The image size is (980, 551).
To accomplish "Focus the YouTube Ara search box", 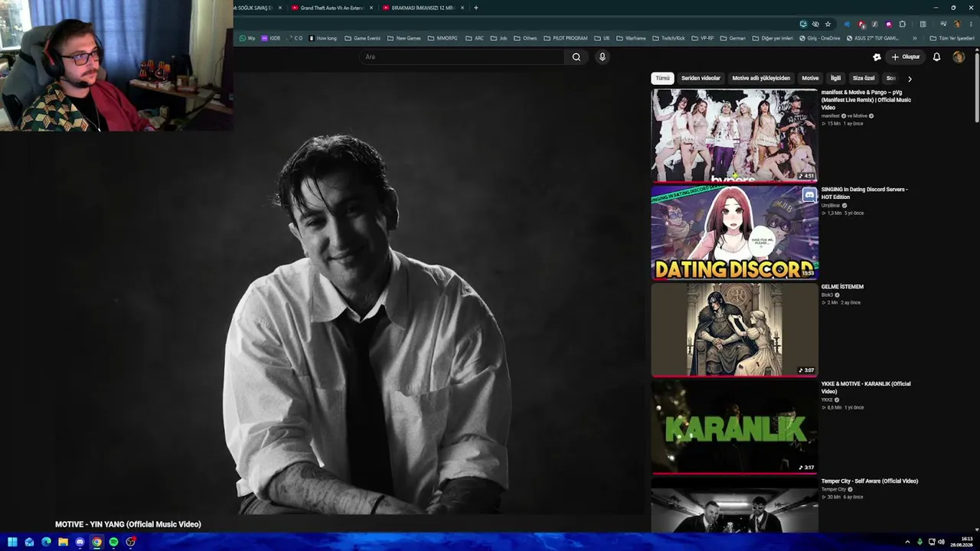I will [462, 57].
